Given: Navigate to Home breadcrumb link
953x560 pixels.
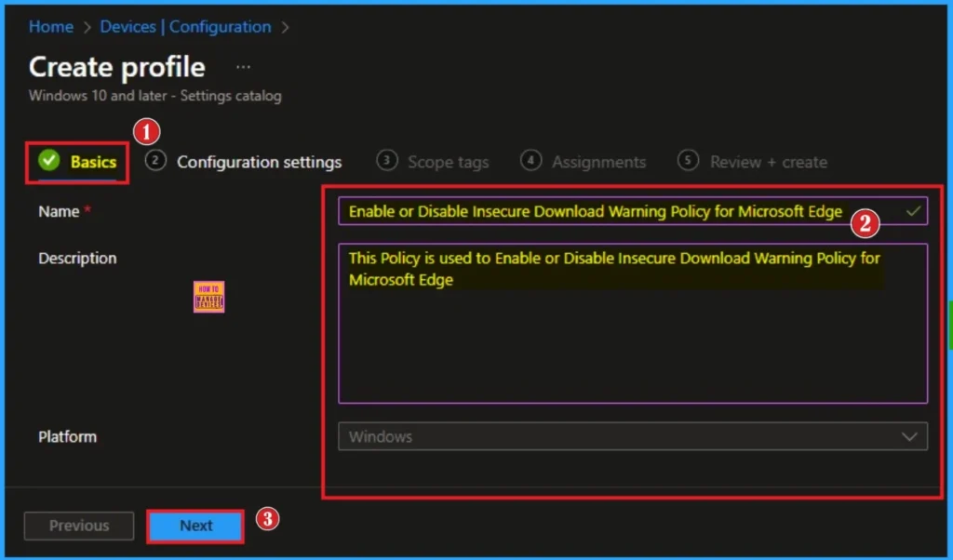Looking at the screenshot, I should (51, 27).
